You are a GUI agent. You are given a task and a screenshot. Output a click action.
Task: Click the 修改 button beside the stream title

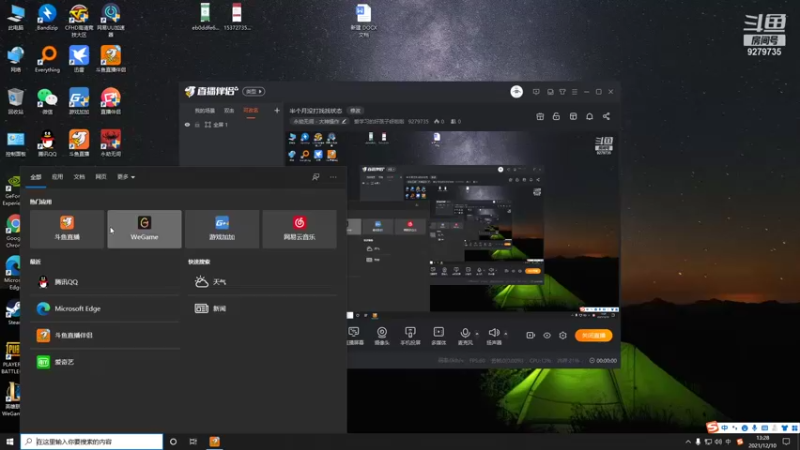pos(355,111)
